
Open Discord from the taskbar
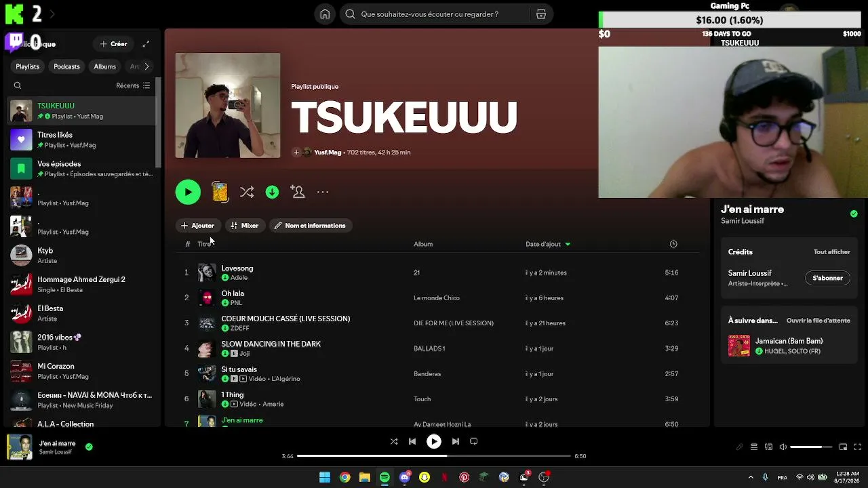click(405, 477)
